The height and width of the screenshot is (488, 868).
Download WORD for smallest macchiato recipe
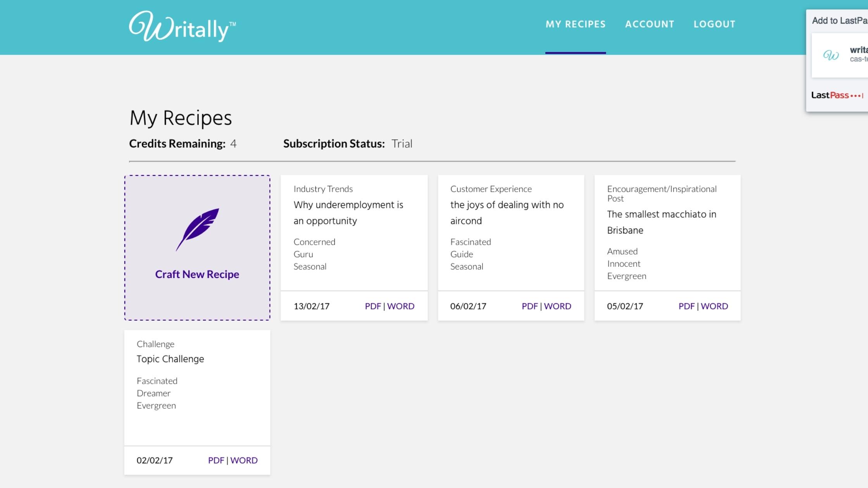point(714,306)
